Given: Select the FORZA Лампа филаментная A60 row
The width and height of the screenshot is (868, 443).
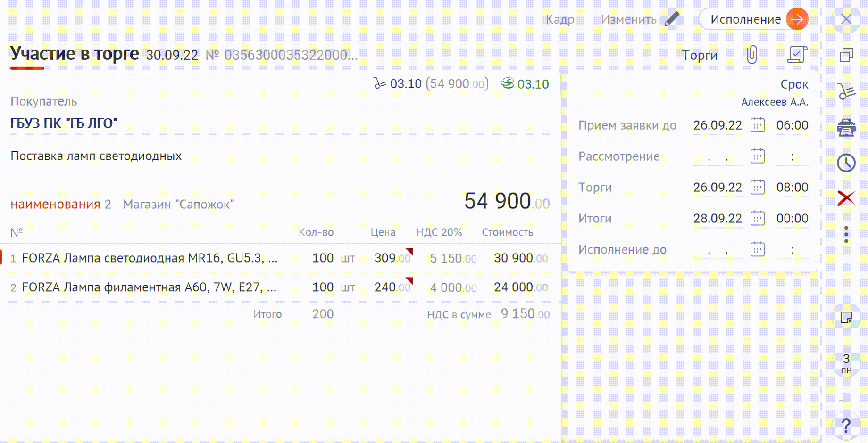Looking at the screenshot, I should 149,287.
